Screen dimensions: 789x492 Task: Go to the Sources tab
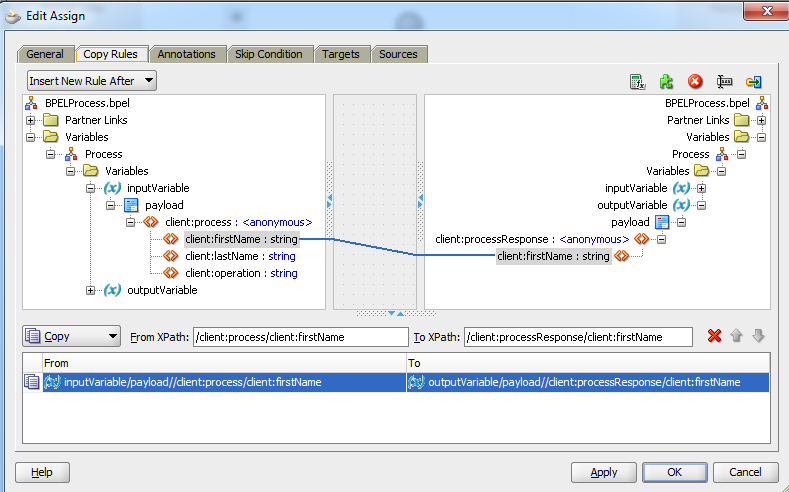[x=399, y=54]
